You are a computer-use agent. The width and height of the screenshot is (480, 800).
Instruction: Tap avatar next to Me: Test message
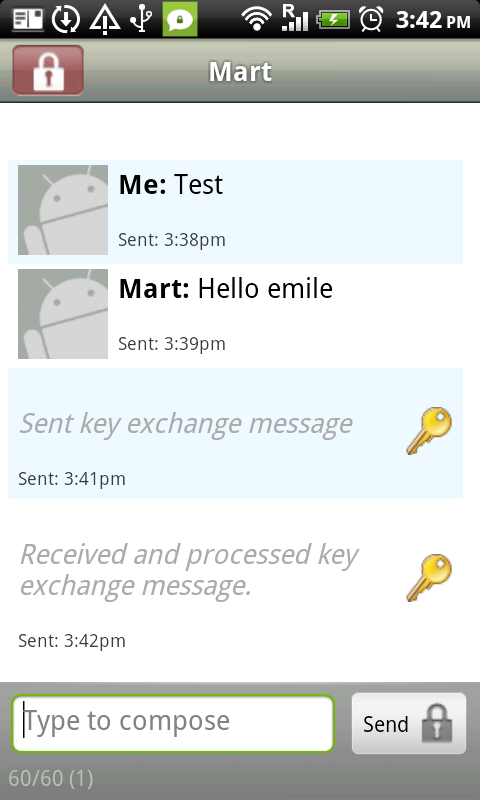(63, 210)
